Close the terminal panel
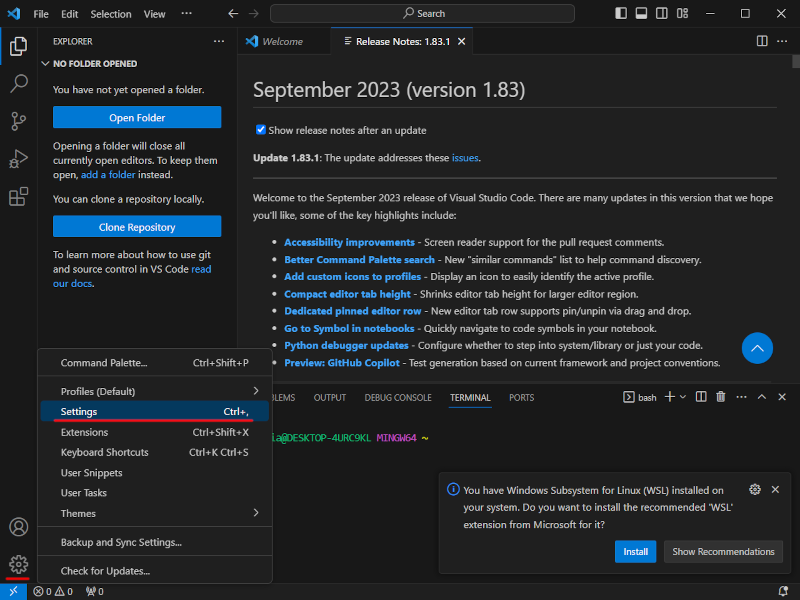The image size is (800, 600). [x=782, y=397]
